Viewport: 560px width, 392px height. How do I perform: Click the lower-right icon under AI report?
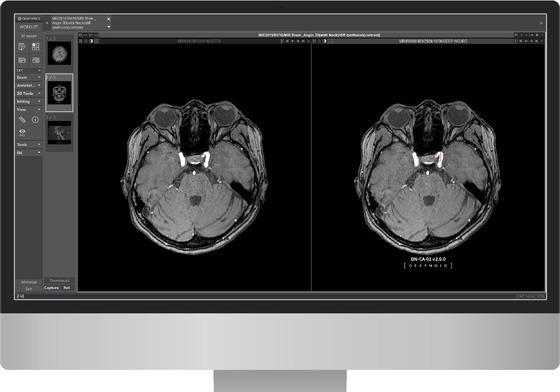pyautogui.click(x=35, y=60)
